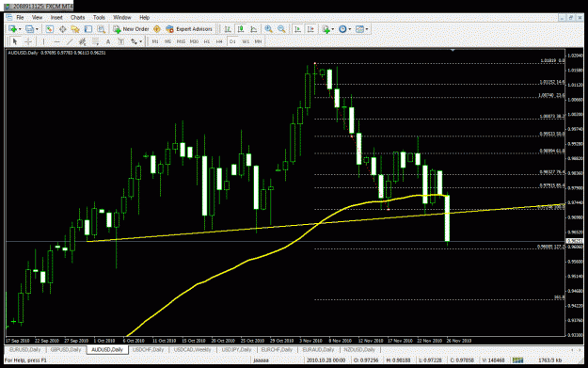The height and width of the screenshot is (368, 588).
Task: Zoom in on the chart
Action: click(268, 29)
